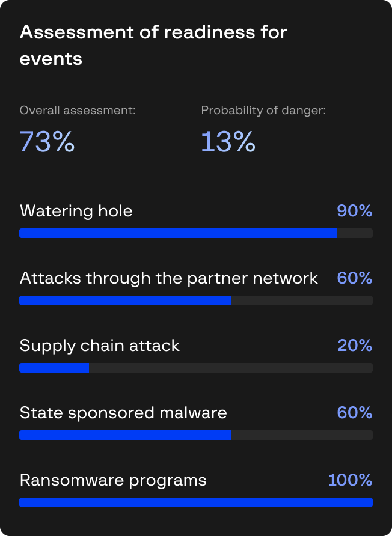Image resolution: width=392 pixels, height=536 pixels.
Task: Click the Ransomware programs progress bar
Action: (x=195, y=501)
